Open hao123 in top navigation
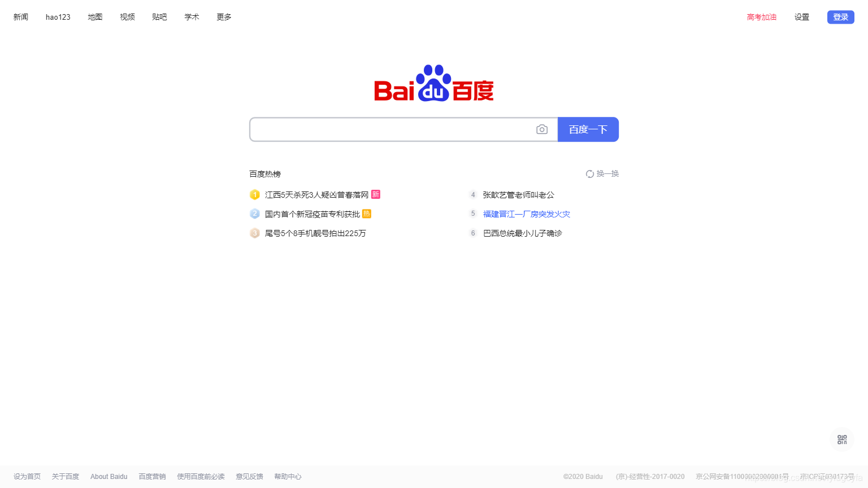The width and height of the screenshot is (868, 488). click(x=58, y=17)
